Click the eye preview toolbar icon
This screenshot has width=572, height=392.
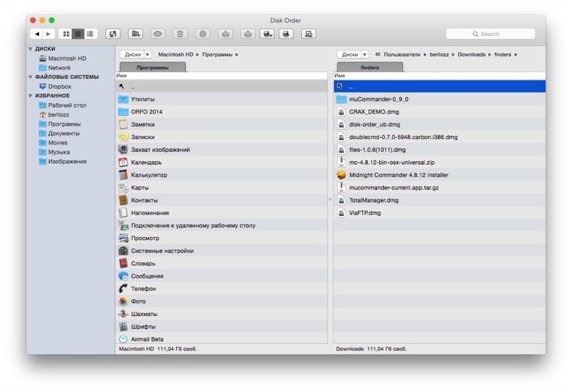(157, 34)
